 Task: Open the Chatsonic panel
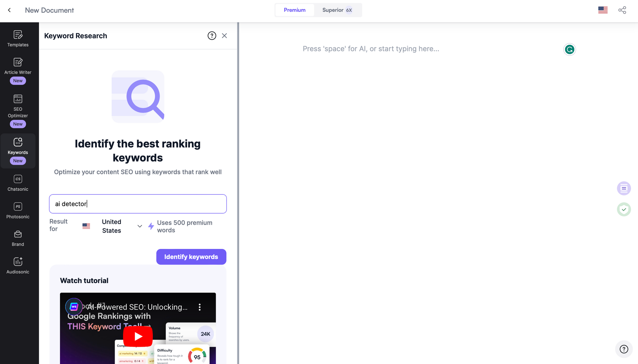[18, 182]
